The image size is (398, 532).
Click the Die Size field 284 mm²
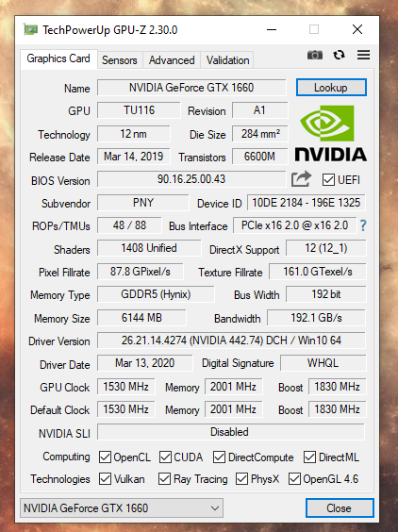click(260, 134)
